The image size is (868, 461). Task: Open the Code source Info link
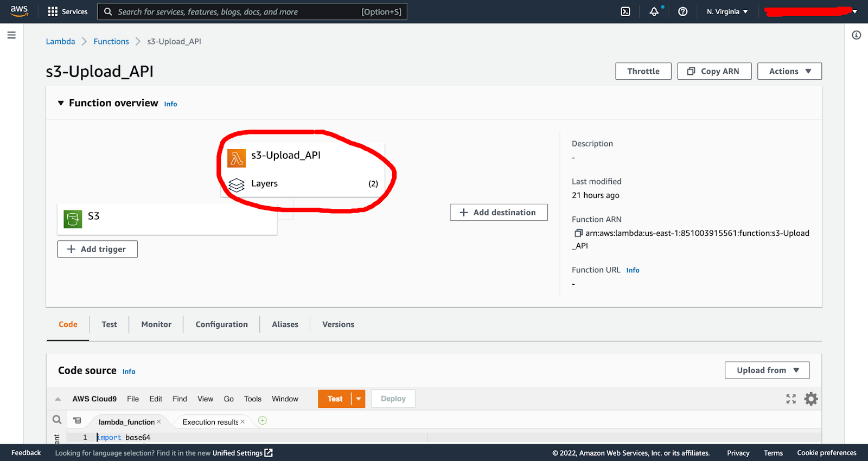pyautogui.click(x=129, y=372)
